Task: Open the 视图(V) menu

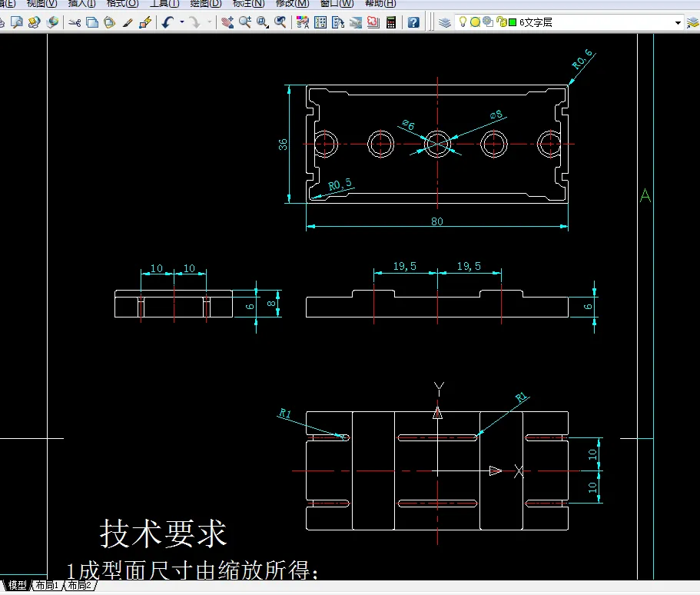Action: tap(41, 4)
